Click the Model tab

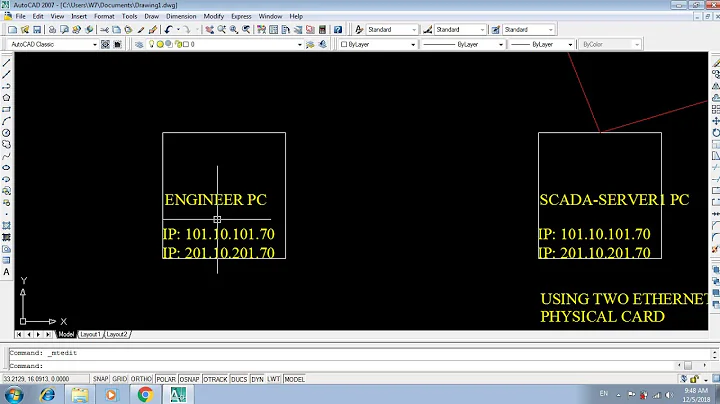pos(66,334)
